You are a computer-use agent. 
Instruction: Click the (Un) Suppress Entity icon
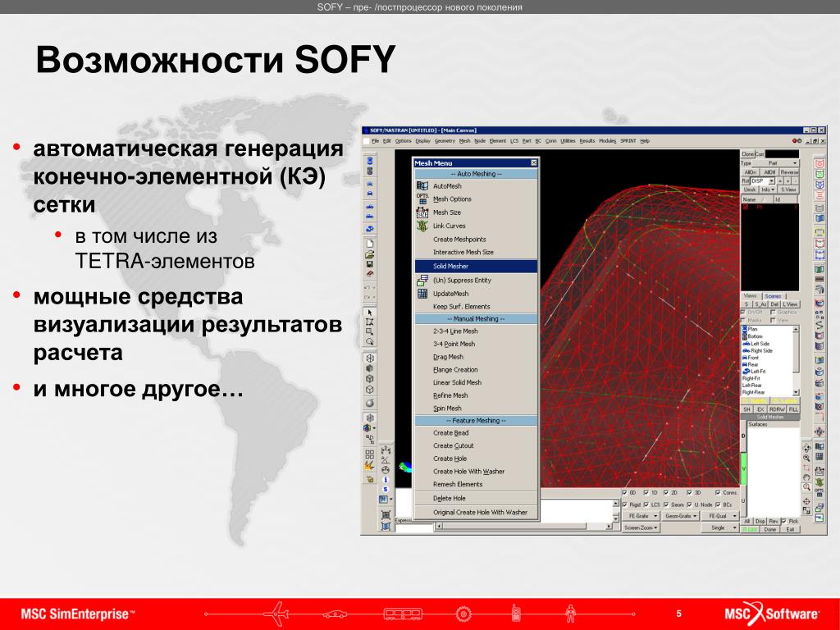[x=422, y=280]
